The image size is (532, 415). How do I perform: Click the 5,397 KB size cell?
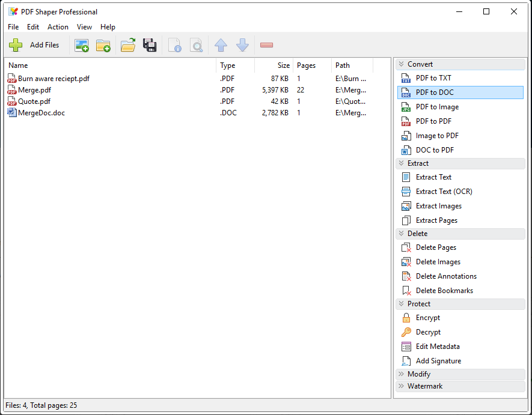click(275, 90)
